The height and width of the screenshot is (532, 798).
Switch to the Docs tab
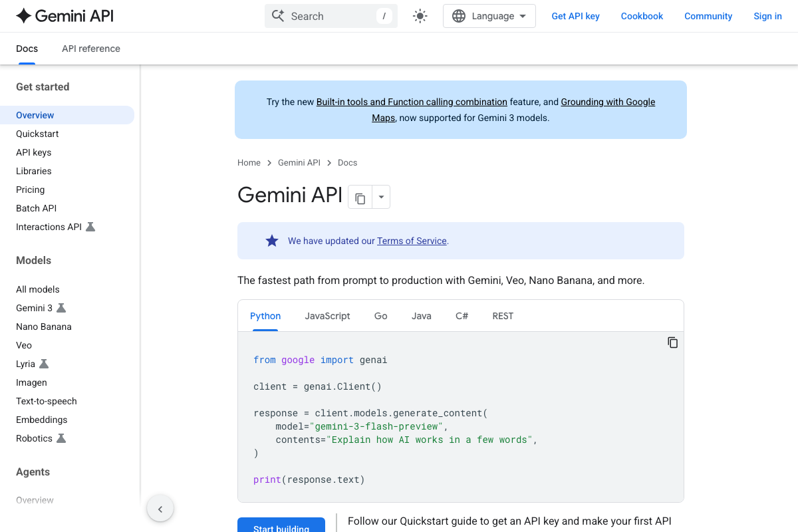(x=27, y=49)
